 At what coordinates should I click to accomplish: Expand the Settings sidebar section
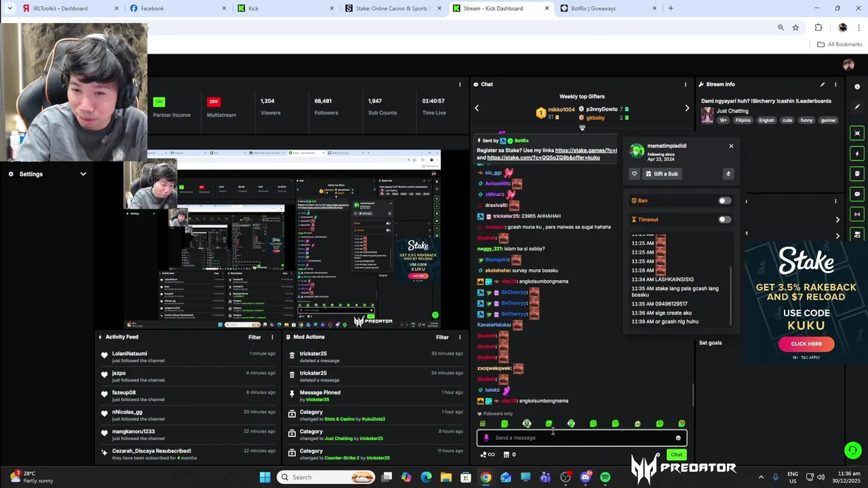(x=83, y=174)
